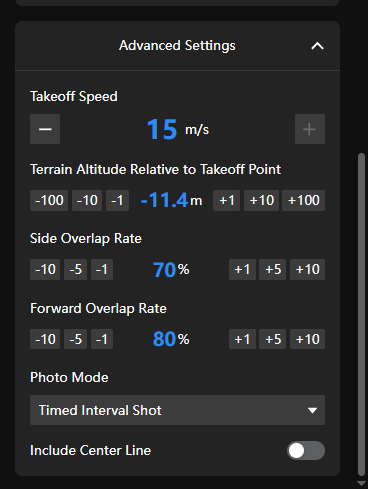368x489 pixels.
Task: Increase Takeoff Speed with plus icon
Action: pyautogui.click(x=310, y=129)
